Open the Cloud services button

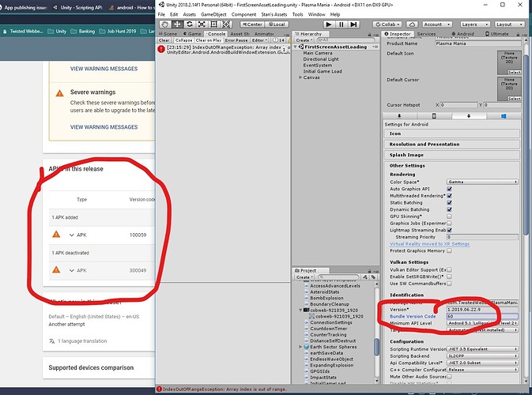(412, 24)
